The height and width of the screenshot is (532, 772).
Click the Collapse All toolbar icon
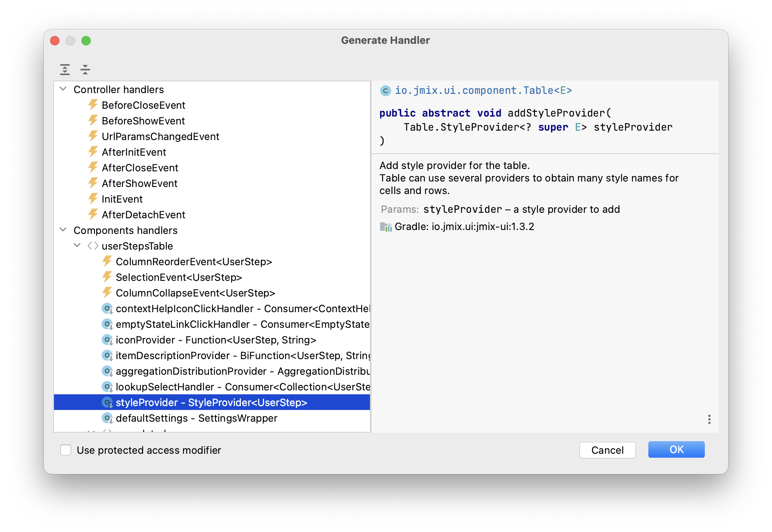(x=85, y=70)
